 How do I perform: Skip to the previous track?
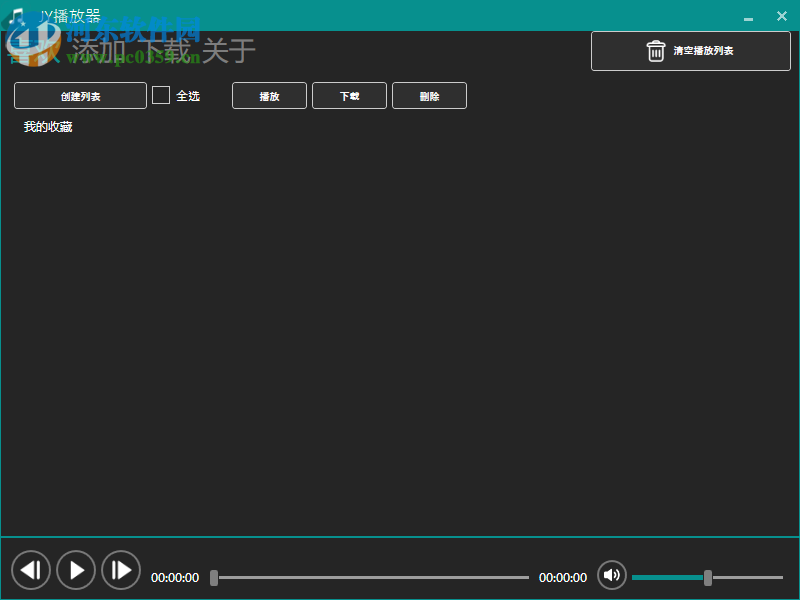[x=31, y=569]
